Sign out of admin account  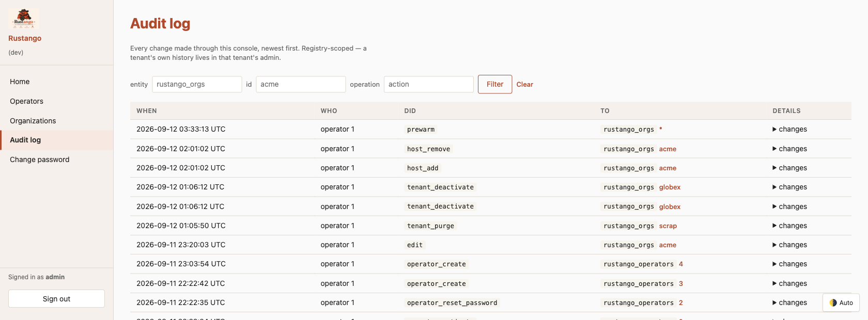(56, 299)
